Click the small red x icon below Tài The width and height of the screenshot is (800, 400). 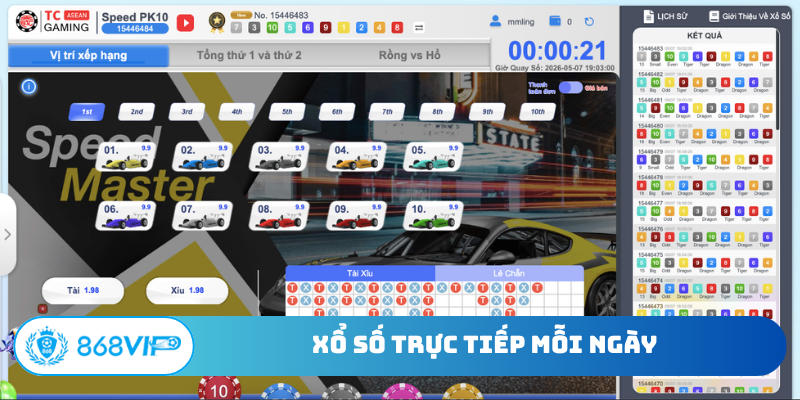click(x=42, y=309)
